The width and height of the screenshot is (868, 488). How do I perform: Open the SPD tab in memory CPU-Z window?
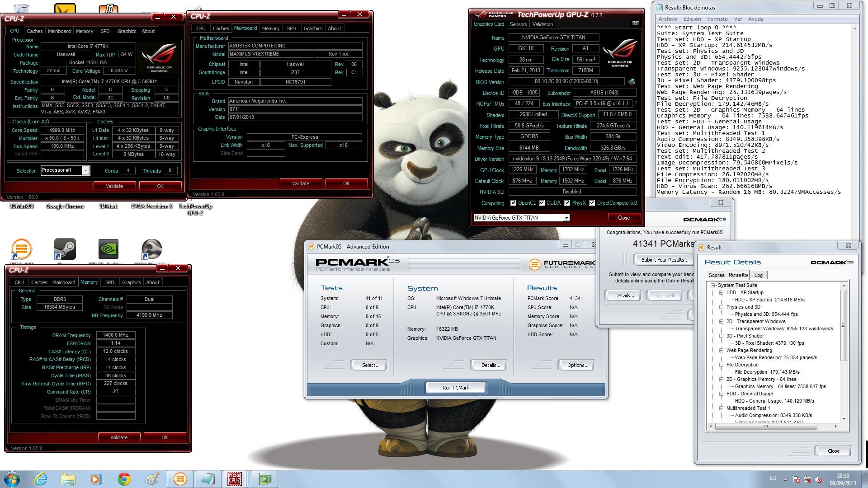[x=110, y=282]
